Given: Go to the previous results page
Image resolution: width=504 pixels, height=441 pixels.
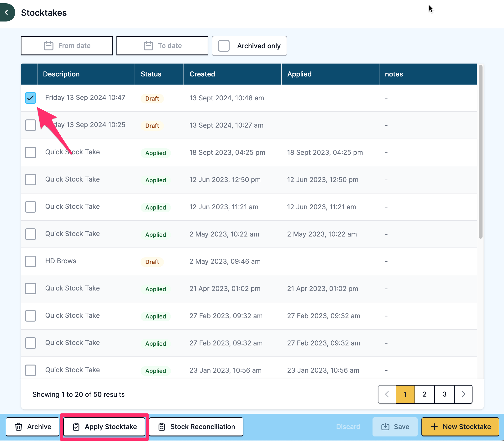Looking at the screenshot, I should click(387, 394).
